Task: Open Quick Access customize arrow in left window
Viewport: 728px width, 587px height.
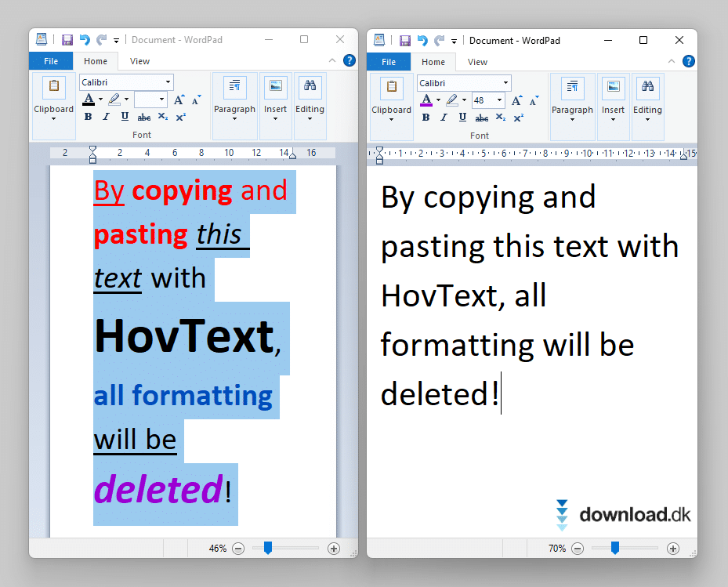Action: tap(116, 41)
